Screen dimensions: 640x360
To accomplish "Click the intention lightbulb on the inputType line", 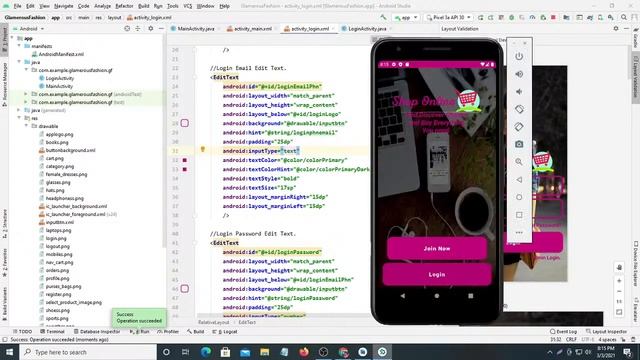I will (202, 149).
